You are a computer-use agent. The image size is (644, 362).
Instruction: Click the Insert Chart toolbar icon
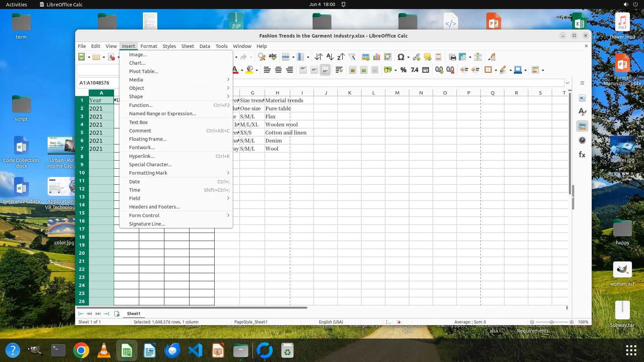click(x=377, y=57)
